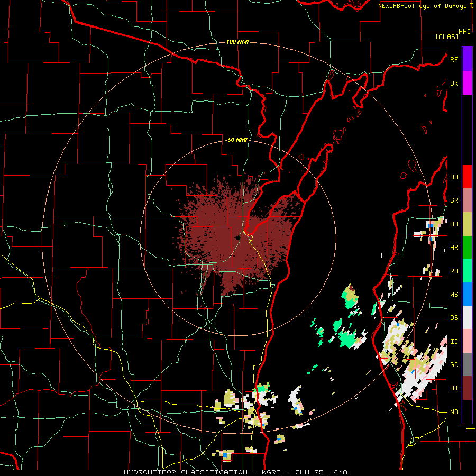Click the HHC product label

[x=465, y=32]
